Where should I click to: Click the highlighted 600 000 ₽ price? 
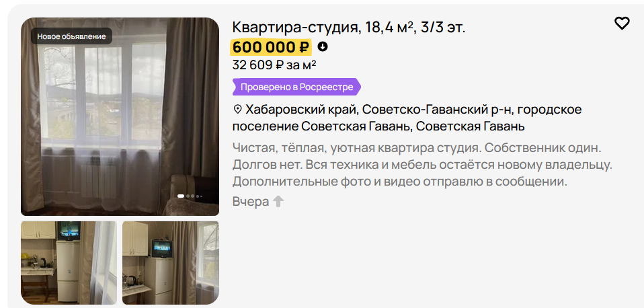tap(271, 47)
